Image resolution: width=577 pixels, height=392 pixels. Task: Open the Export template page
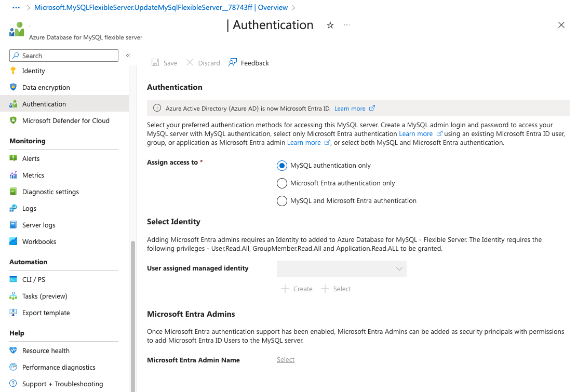coord(47,313)
